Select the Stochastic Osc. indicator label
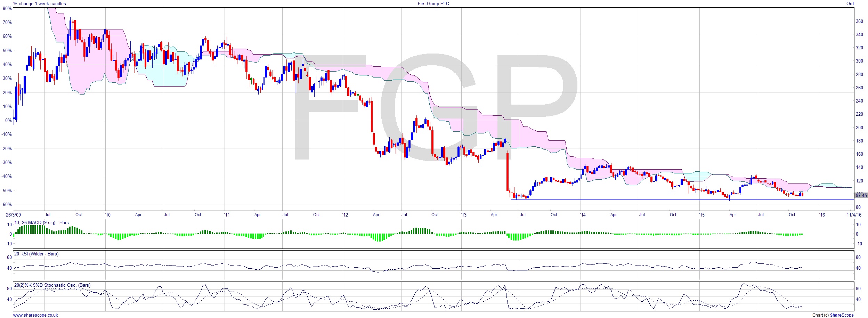Screen dimensions: 868x318 pos(52,285)
